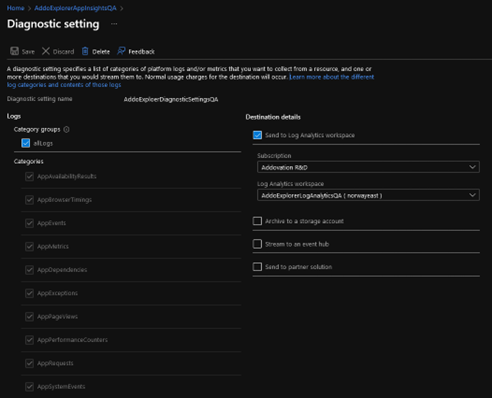Enable Archive to a storage account
This screenshot has width=492, height=398.
257,221
